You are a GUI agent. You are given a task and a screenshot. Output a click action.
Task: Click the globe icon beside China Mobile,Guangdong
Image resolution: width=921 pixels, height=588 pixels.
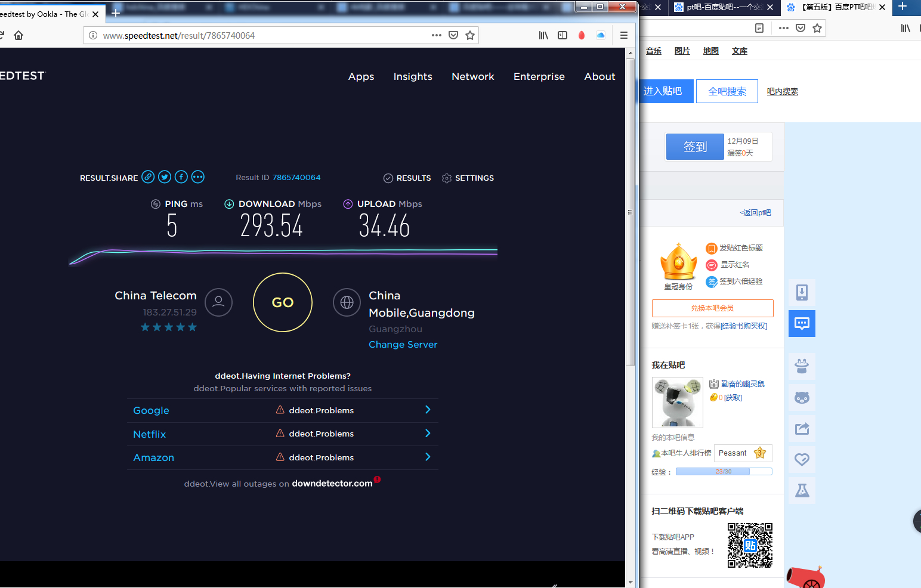347,302
